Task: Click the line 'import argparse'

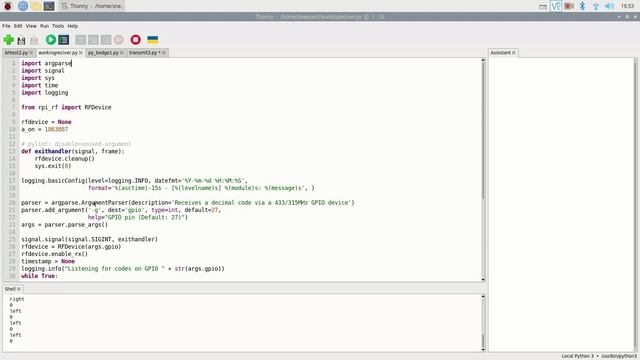Action: coord(47,63)
